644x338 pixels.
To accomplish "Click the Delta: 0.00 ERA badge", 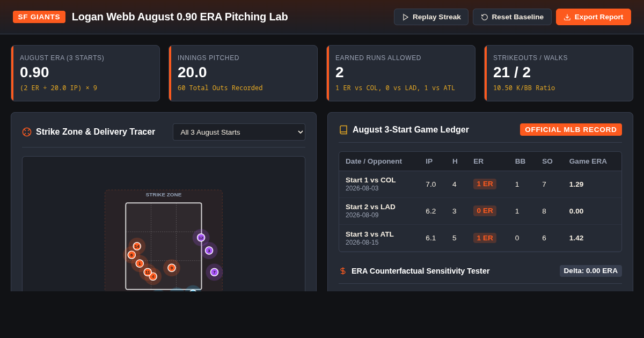I will (591, 271).
